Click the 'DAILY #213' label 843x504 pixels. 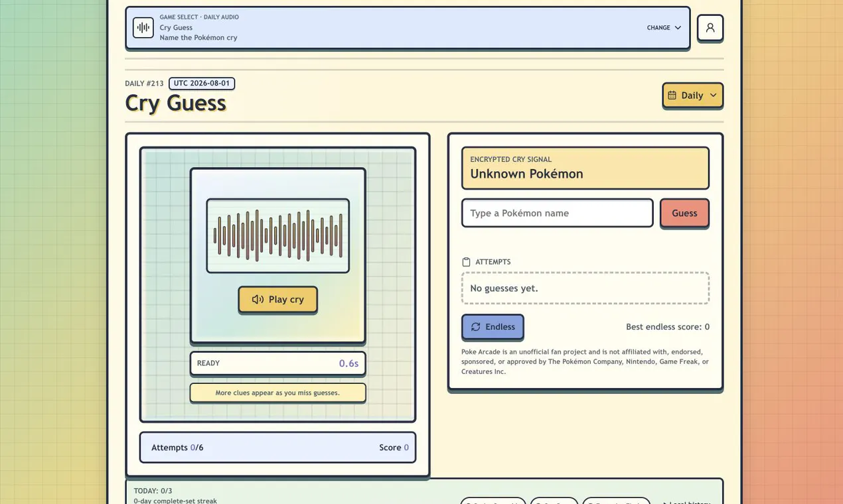tap(144, 84)
